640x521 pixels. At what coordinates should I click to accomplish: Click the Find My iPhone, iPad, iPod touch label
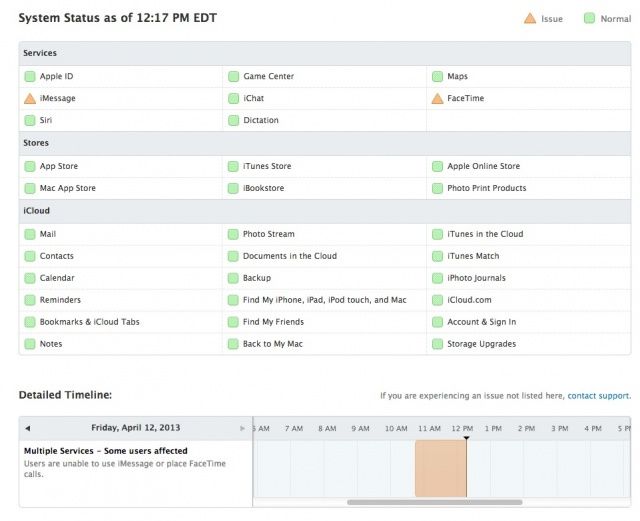[324, 300]
